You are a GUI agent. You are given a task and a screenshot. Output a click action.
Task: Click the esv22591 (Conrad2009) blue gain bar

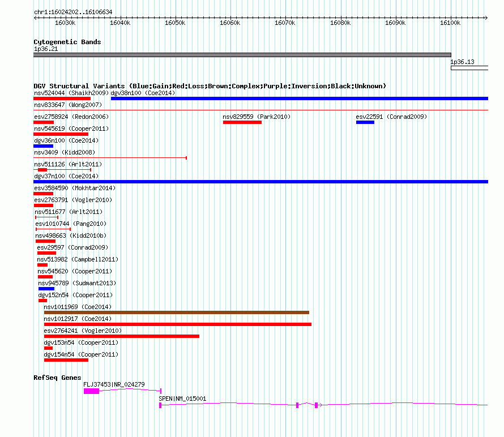click(x=365, y=122)
